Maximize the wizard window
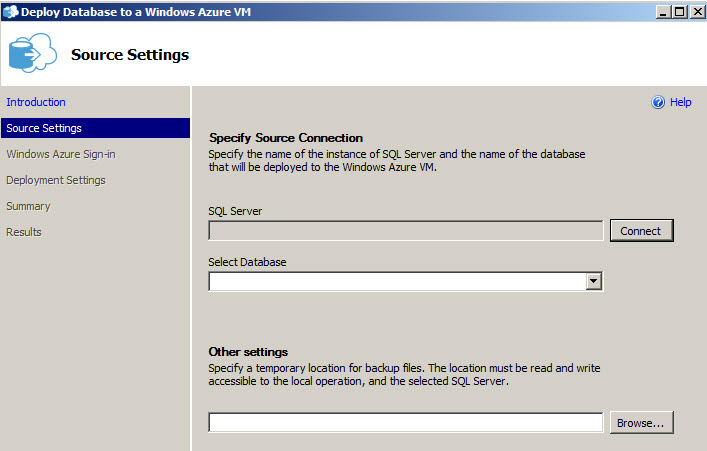This screenshot has width=707, height=451. point(679,12)
